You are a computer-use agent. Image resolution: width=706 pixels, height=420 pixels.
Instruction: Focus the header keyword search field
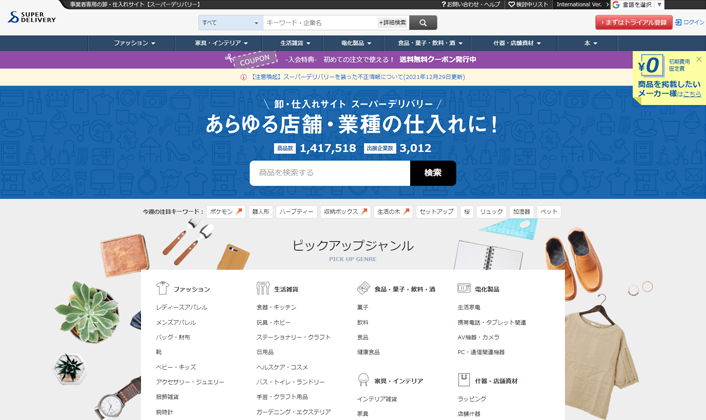coord(320,23)
